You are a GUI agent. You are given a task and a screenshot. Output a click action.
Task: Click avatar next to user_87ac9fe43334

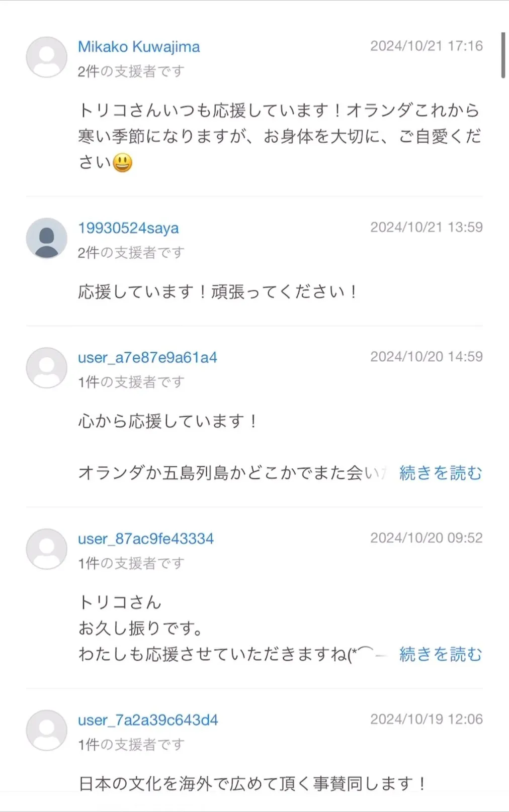tap(46, 549)
